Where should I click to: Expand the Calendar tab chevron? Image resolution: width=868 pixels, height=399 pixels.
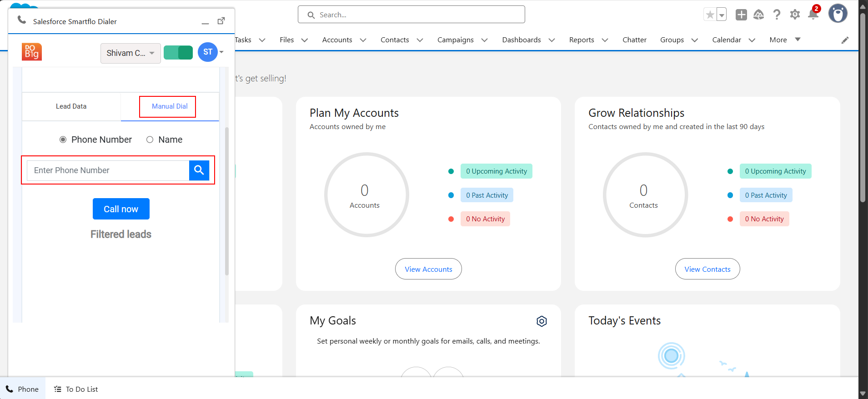coord(752,40)
